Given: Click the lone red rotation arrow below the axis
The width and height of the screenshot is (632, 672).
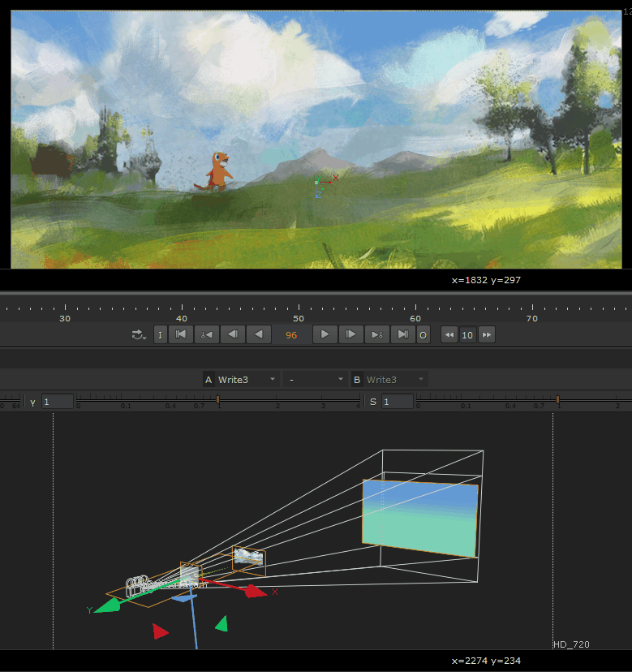Looking at the screenshot, I should [160, 631].
